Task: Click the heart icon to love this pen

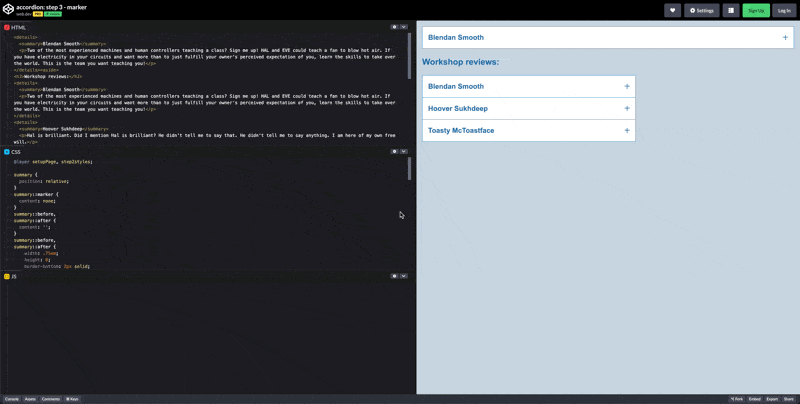Action: coord(673,11)
